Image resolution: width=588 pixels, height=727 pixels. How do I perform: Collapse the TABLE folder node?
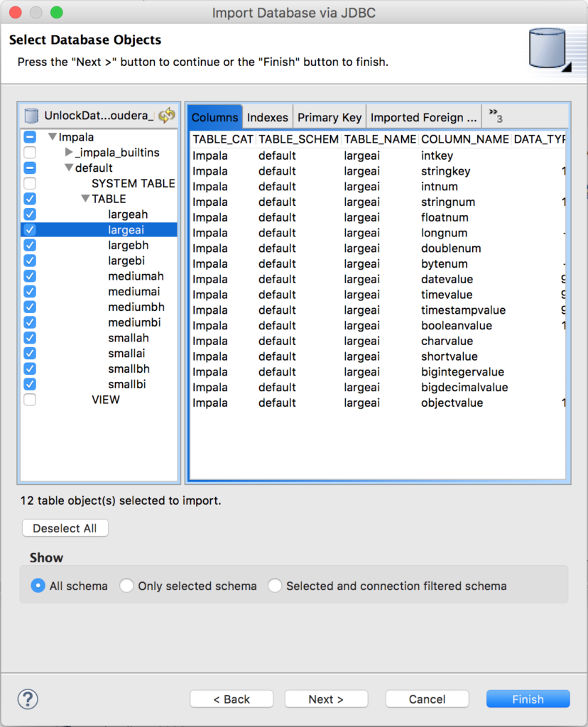click(85, 199)
